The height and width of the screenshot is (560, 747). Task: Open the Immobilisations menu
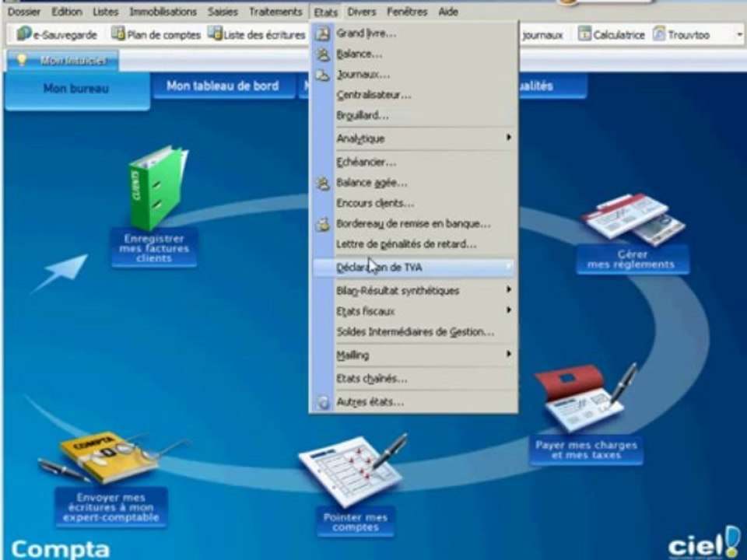[x=163, y=12]
